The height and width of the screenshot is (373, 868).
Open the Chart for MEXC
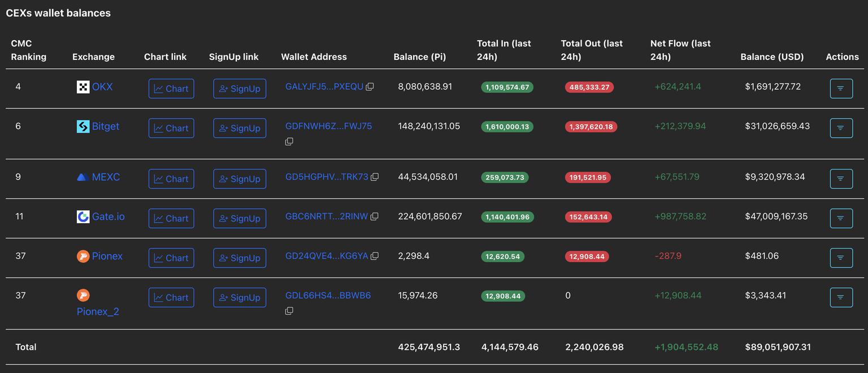171,179
